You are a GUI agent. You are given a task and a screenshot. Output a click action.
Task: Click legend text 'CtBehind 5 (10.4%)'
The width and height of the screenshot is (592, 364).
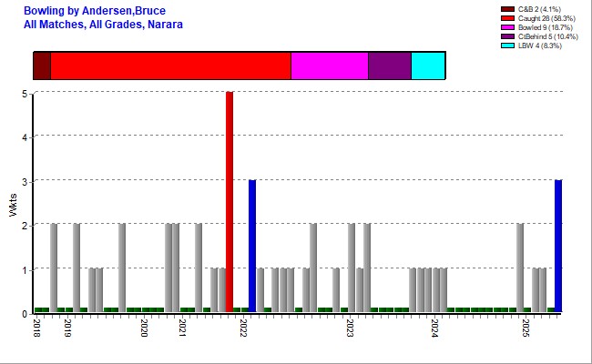pyautogui.click(x=547, y=36)
